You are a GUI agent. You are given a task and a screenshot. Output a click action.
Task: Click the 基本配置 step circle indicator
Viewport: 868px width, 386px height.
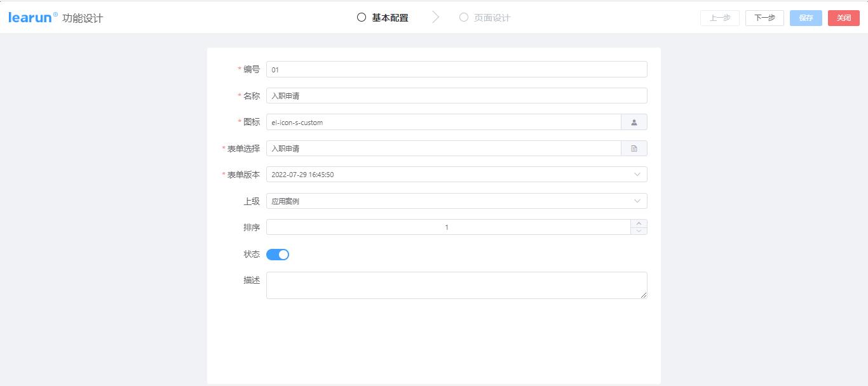click(361, 18)
